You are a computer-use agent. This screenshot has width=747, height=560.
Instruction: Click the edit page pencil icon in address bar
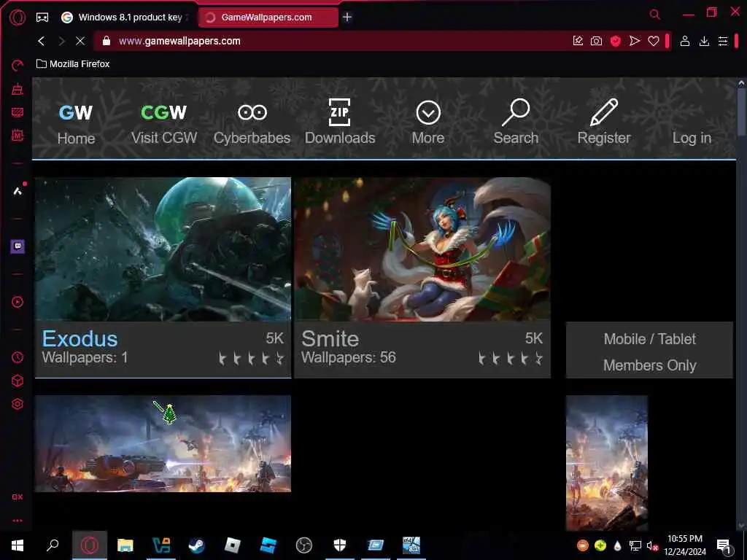pos(578,41)
